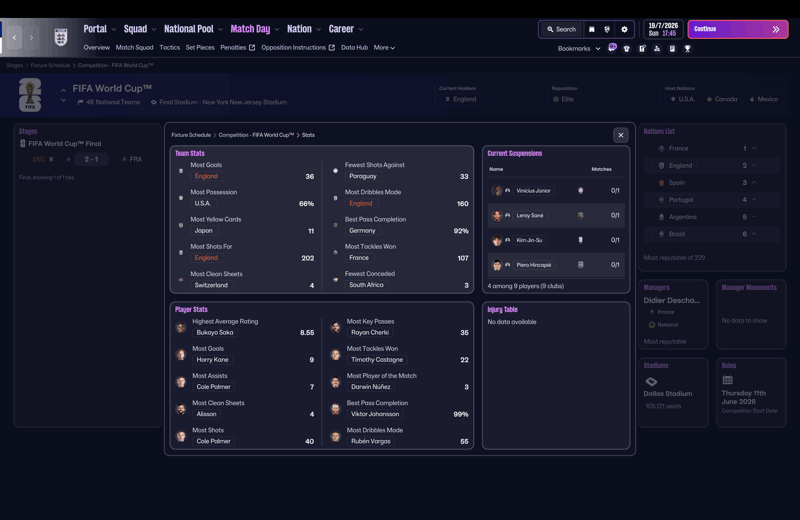This screenshot has height=520, width=800.
Task: Click Kim Jin-Su in Current Suspensions
Action: click(x=529, y=240)
